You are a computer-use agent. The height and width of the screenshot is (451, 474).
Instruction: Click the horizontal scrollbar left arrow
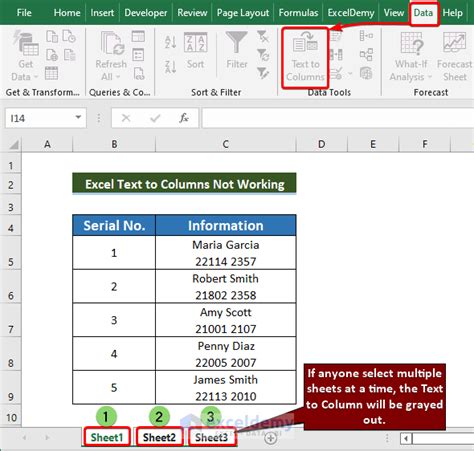[406, 438]
